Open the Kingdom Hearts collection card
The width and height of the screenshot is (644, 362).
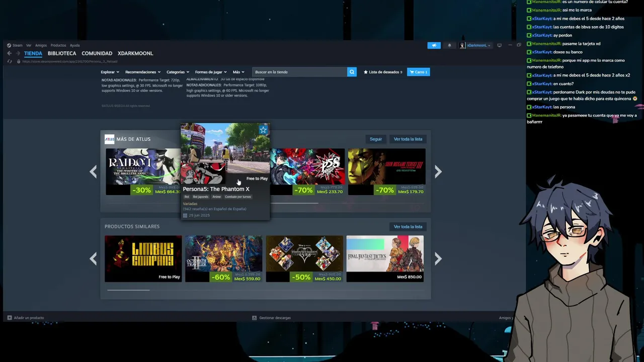click(304, 258)
